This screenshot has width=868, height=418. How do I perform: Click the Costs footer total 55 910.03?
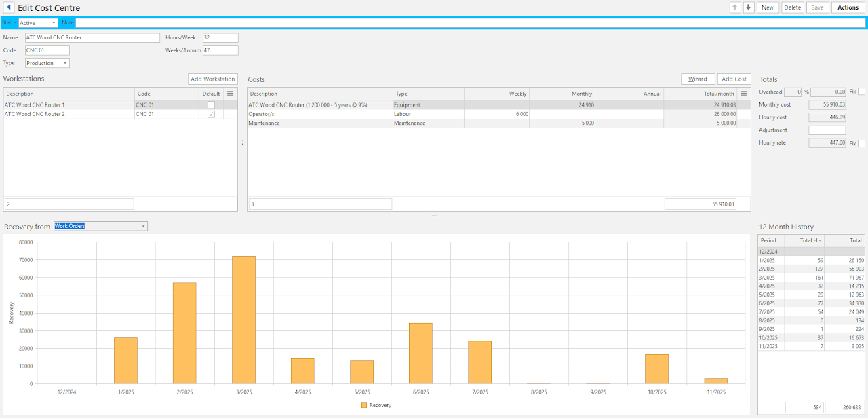click(700, 204)
